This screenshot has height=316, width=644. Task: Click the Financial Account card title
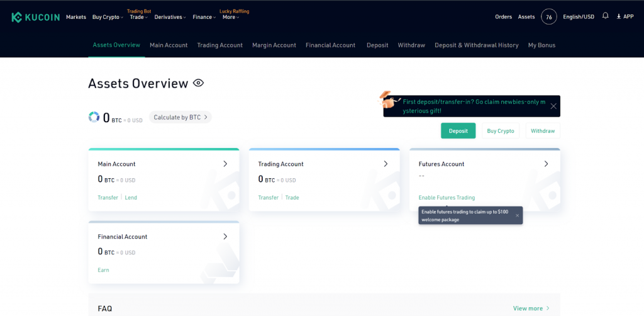click(123, 237)
